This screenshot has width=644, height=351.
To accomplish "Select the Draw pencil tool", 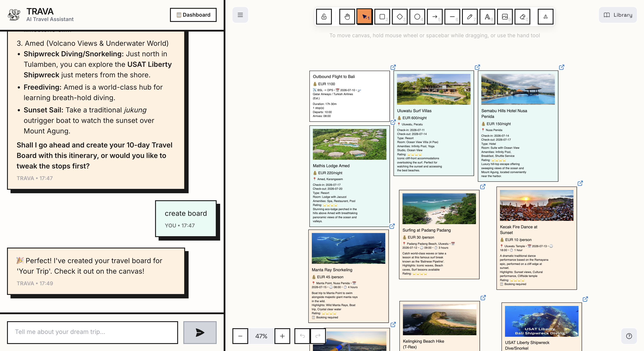I will coord(469,16).
